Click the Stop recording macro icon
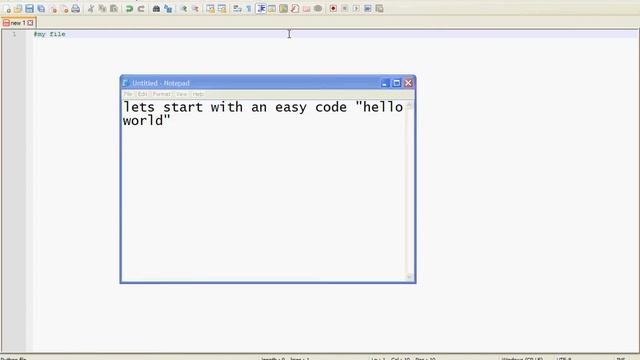The height and width of the screenshot is (360, 640). [x=344, y=9]
